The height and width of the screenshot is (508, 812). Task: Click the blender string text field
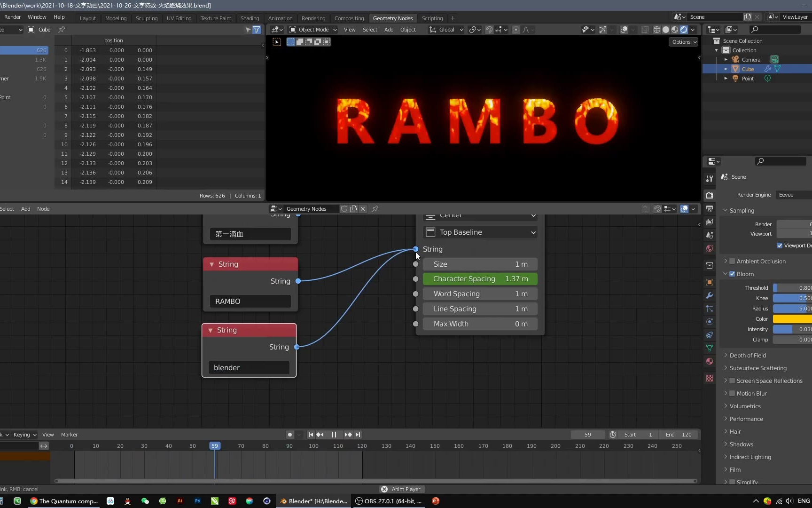(x=249, y=367)
